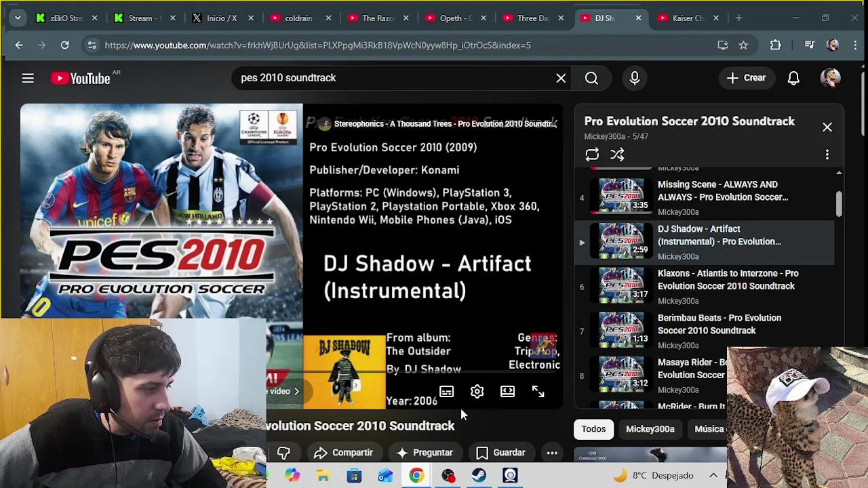This screenshot has width=868, height=488.
Task: Open Chrome media control icon
Action: (x=809, y=45)
